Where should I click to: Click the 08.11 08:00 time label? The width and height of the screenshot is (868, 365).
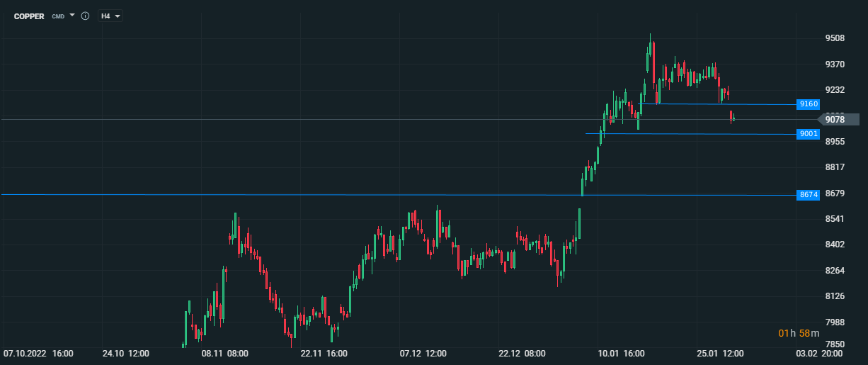225,353
